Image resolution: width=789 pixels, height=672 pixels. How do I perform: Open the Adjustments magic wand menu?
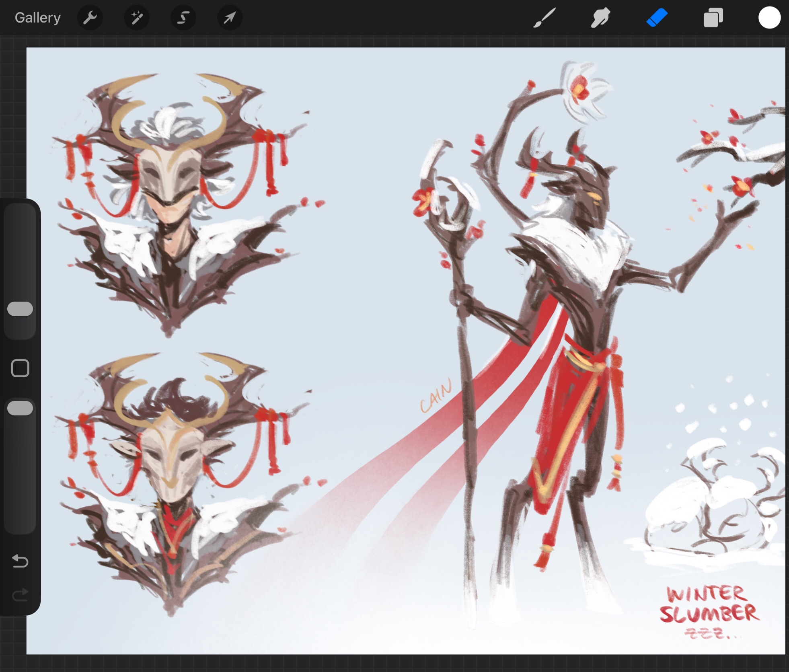click(x=137, y=18)
